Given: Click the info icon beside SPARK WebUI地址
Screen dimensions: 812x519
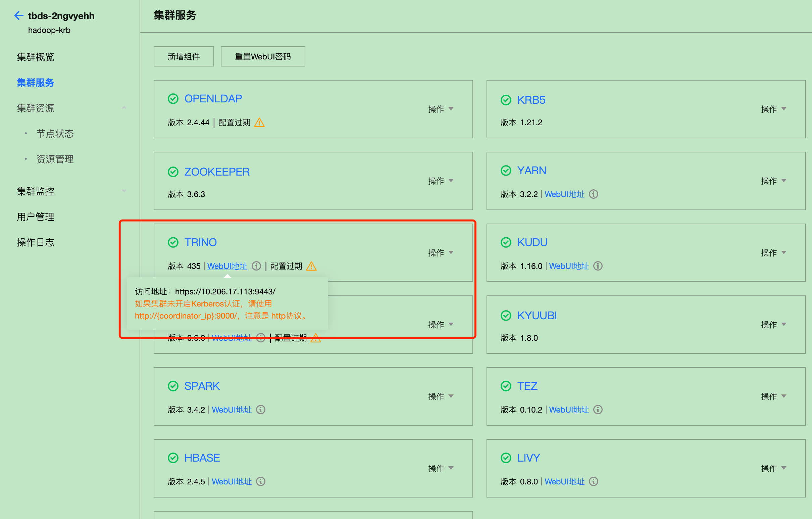Looking at the screenshot, I should point(260,409).
